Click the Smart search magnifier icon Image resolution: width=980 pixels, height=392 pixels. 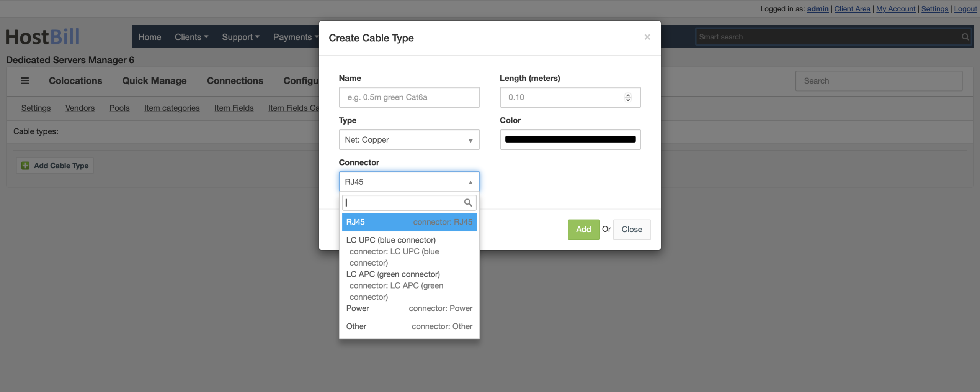[x=965, y=37]
